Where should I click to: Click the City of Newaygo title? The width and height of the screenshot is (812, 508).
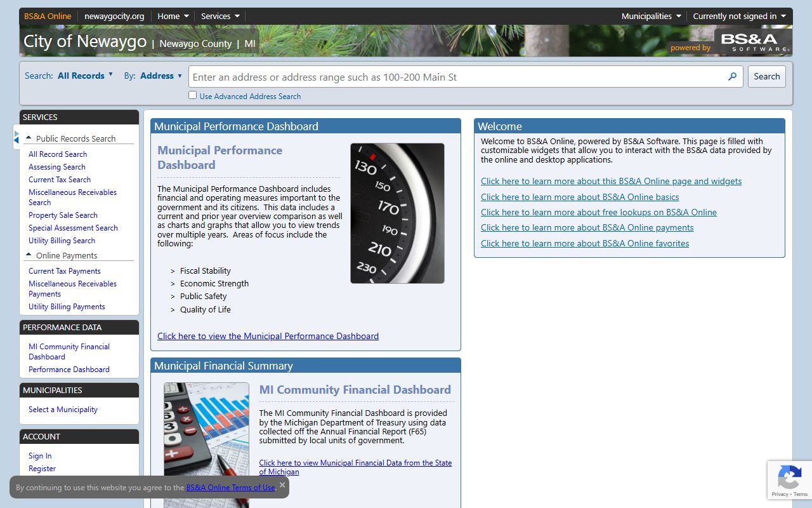[85, 41]
